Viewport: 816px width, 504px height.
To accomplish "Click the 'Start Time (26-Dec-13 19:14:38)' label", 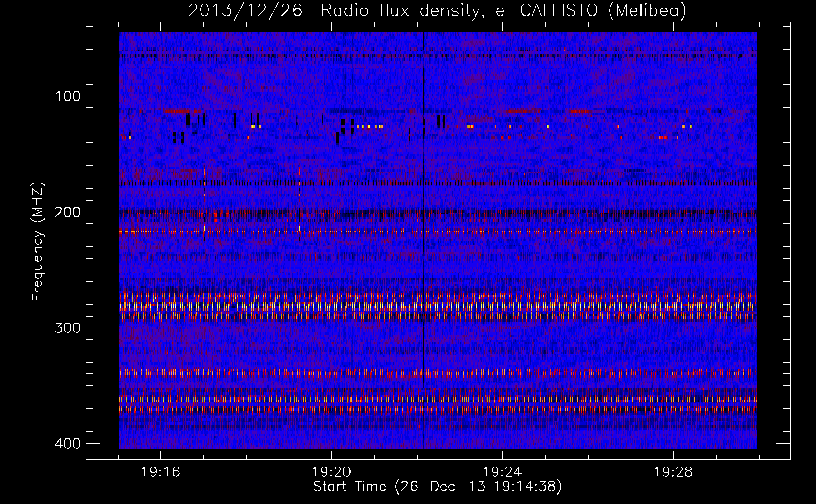I will [437, 487].
